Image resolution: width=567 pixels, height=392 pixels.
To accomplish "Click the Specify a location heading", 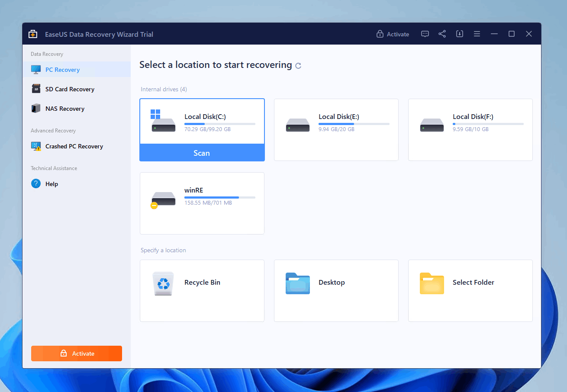I will click(x=163, y=250).
